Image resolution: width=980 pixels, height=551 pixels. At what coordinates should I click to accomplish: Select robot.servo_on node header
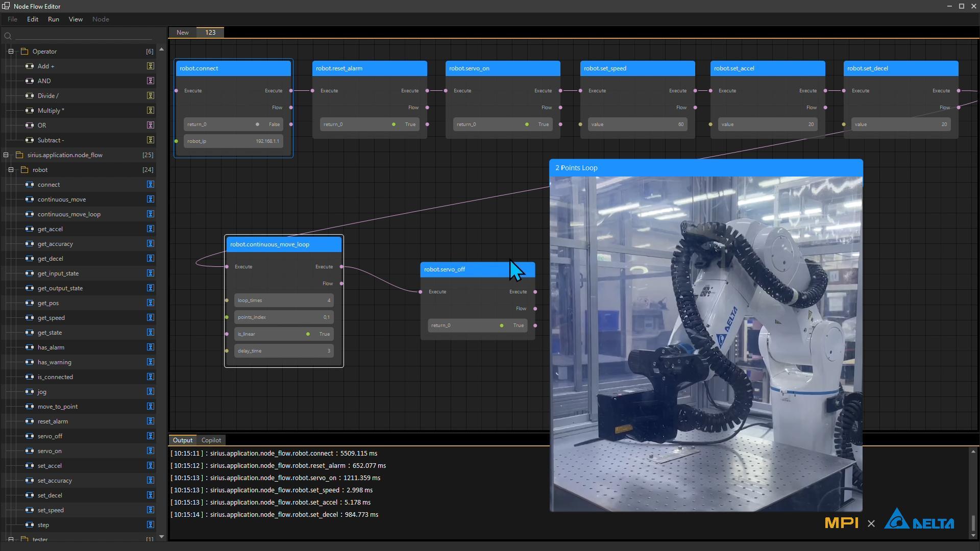click(503, 68)
